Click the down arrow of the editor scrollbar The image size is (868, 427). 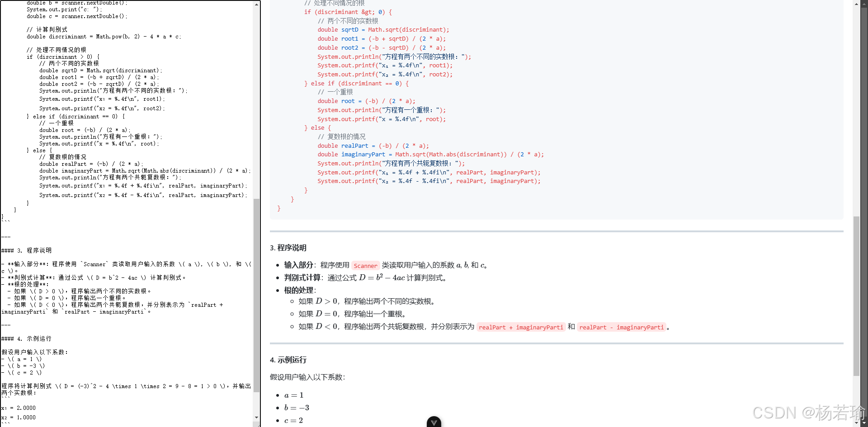[x=257, y=418]
